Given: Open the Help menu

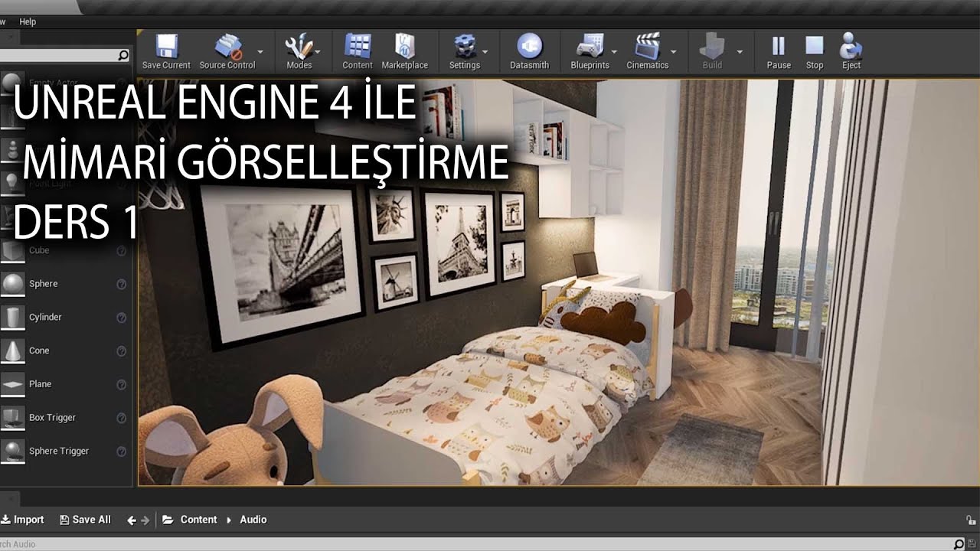Looking at the screenshot, I should (x=28, y=21).
